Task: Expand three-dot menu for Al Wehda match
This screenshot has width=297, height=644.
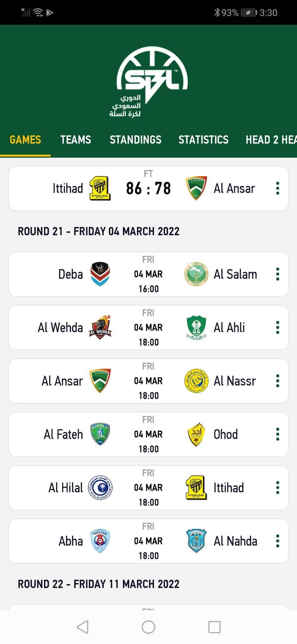Action: (x=278, y=327)
